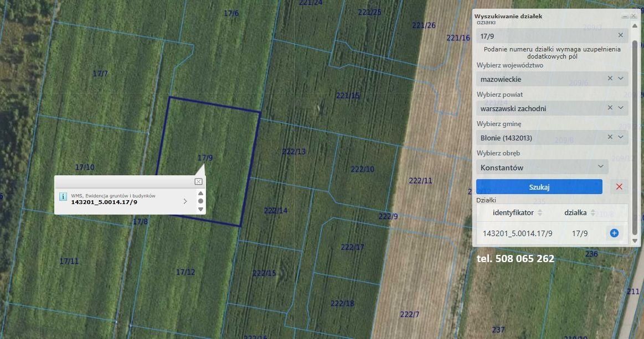The width and height of the screenshot is (644, 339).
Task: Click parcel label 17/11 on map
Action: (x=69, y=261)
